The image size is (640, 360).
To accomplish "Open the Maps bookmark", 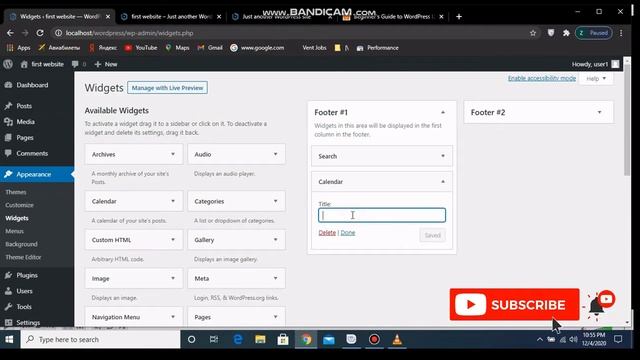I will point(177,48).
